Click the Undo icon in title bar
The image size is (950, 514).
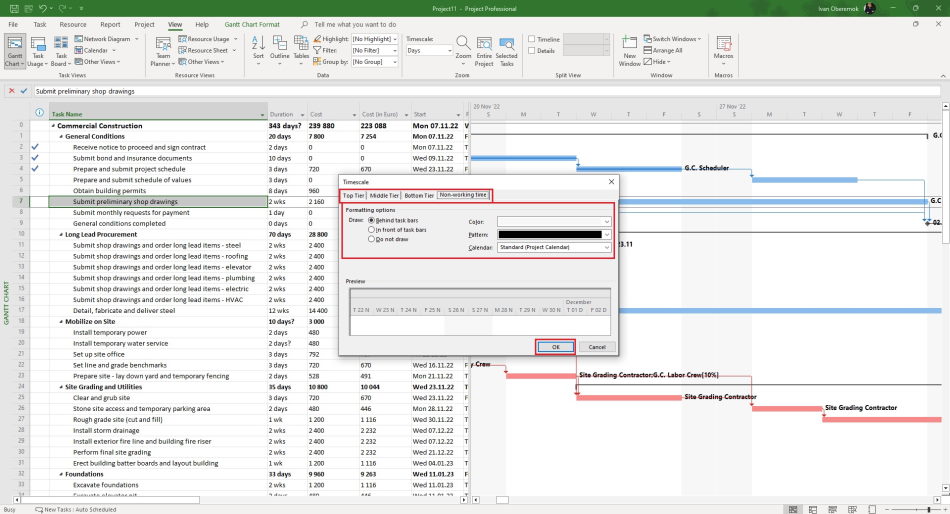[x=42, y=8]
